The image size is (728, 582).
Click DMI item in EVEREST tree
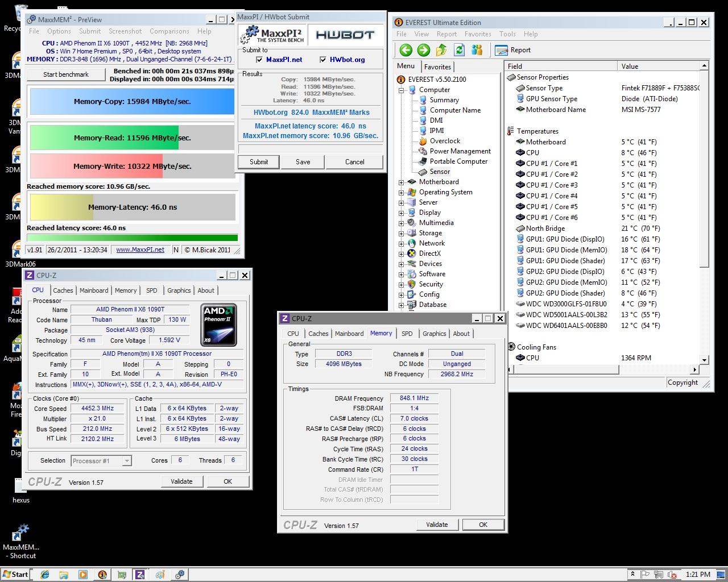[x=436, y=120]
